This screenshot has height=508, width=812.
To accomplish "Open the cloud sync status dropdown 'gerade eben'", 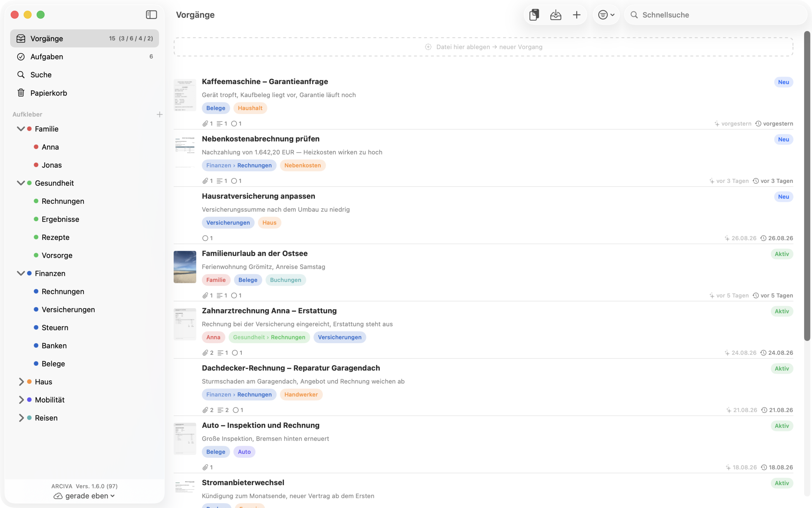I will (x=84, y=496).
